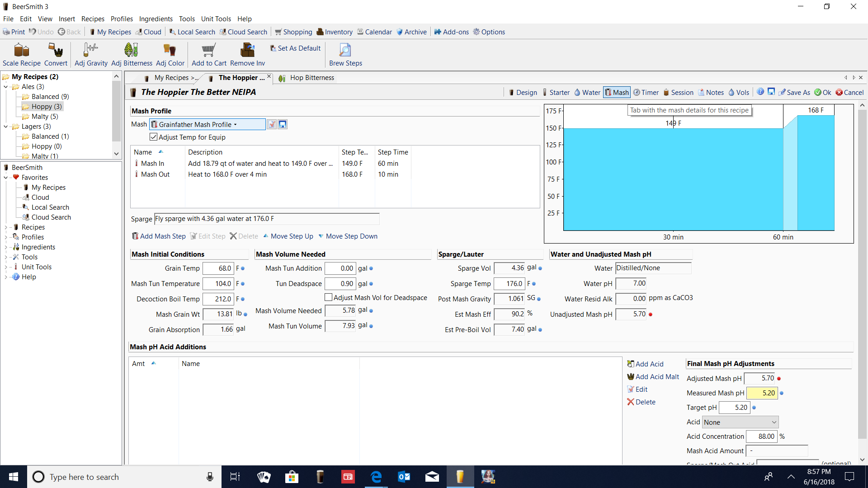Open the Starter tab
This screenshot has width=868, height=488.
tap(556, 93)
